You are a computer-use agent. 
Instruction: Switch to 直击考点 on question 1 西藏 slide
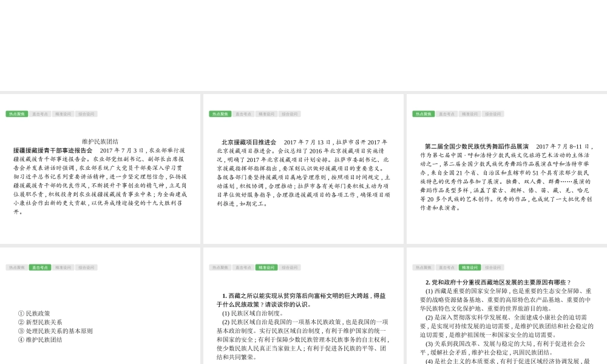pos(243,268)
